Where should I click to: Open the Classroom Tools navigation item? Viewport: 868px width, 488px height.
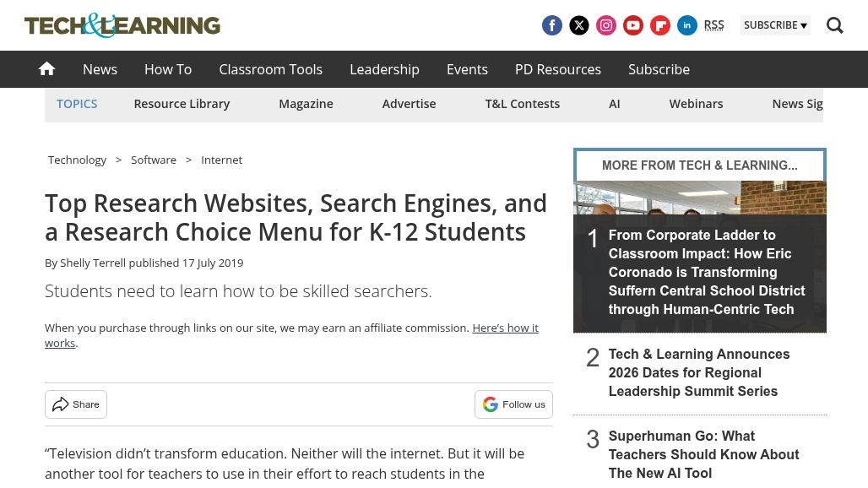270,69
